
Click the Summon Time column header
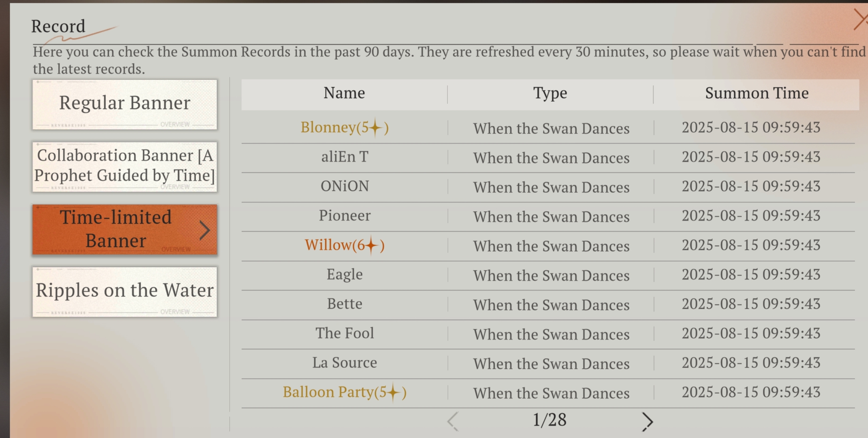coord(757,93)
